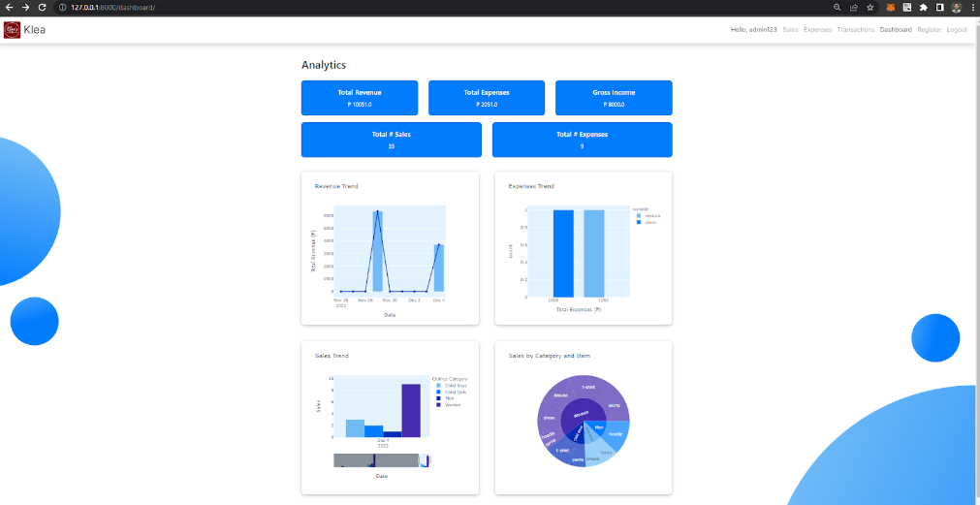Viewport: 980px width, 505px height.
Task: Click the P 10051.0 revenue value
Action: (360, 105)
